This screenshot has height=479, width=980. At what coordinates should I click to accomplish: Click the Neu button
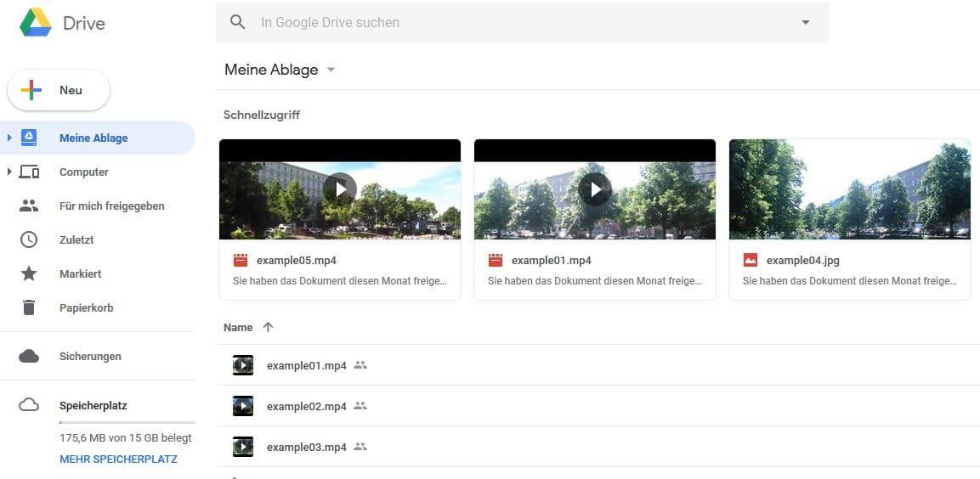(59, 90)
